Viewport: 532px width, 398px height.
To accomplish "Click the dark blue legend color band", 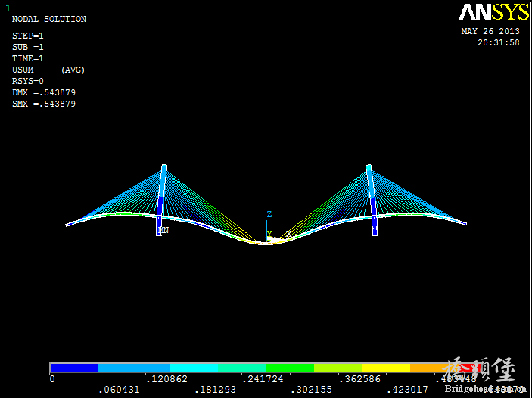I will (x=74, y=368).
